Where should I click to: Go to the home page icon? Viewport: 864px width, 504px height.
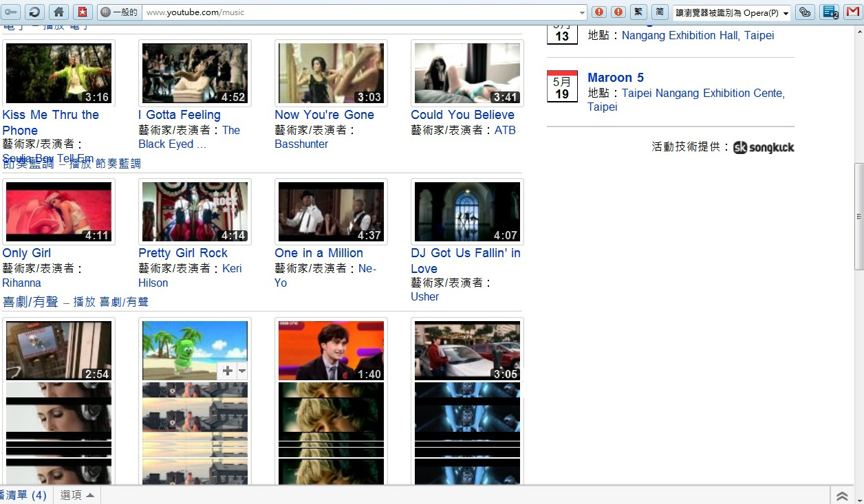coord(59,12)
